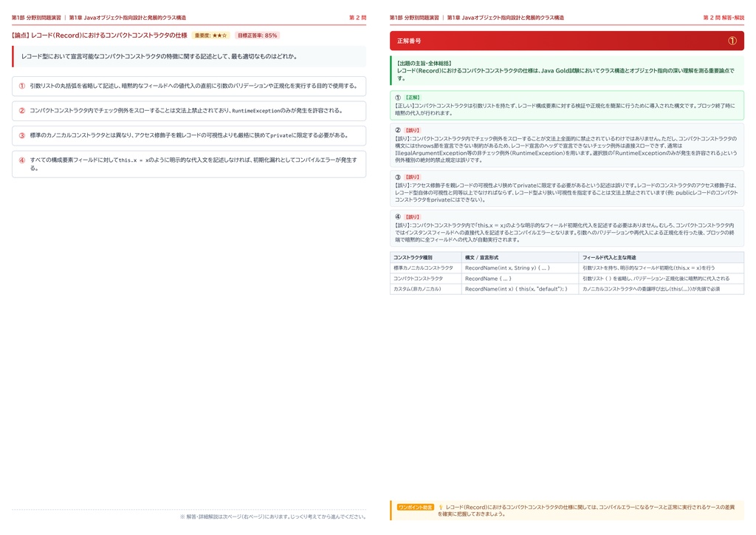Click the circled ③ marker beside the private access modifier option

point(21,135)
